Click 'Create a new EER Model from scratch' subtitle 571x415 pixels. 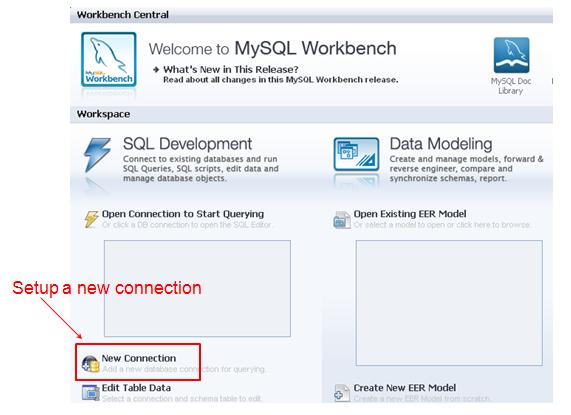[x=422, y=399]
